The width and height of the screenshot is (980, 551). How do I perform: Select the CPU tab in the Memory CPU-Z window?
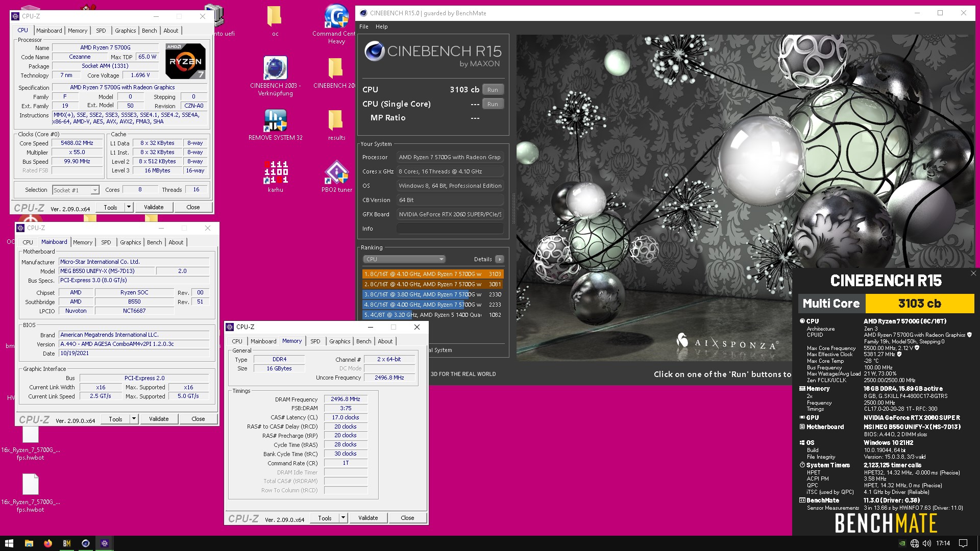click(x=237, y=341)
